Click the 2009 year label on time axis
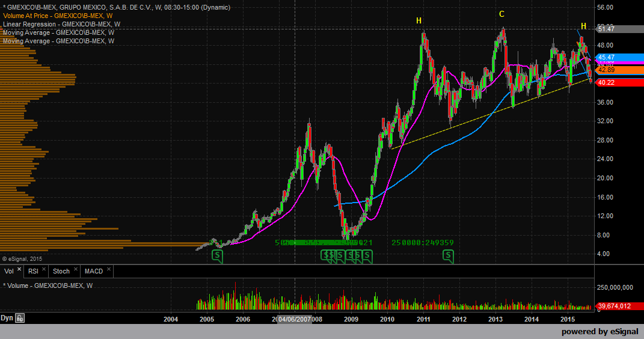Viewport: 644px width, 339px height. [351, 319]
